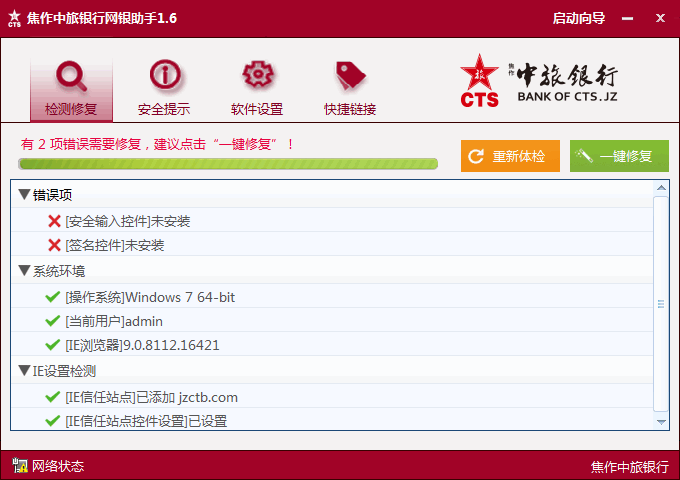The image size is (680, 480).
Task: Click the magnifying glass icon
Action: click(x=71, y=77)
